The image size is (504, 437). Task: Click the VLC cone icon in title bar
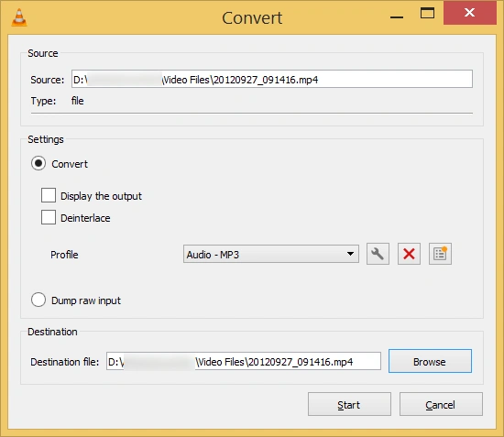click(x=19, y=17)
